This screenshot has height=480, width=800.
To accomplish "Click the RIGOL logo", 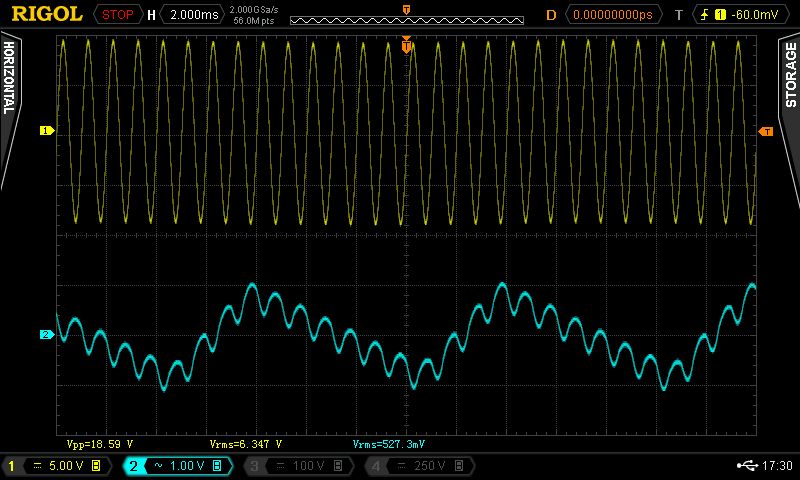I will 46,14.
